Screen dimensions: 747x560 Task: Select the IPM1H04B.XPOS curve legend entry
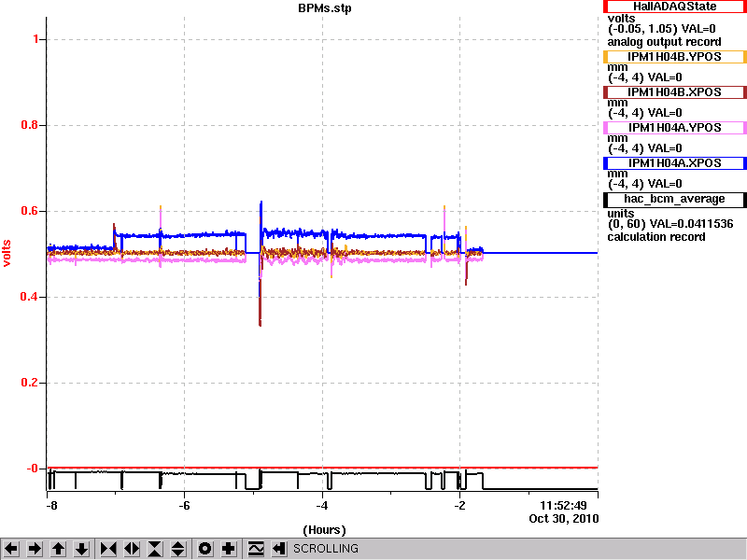pyautogui.click(x=674, y=91)
